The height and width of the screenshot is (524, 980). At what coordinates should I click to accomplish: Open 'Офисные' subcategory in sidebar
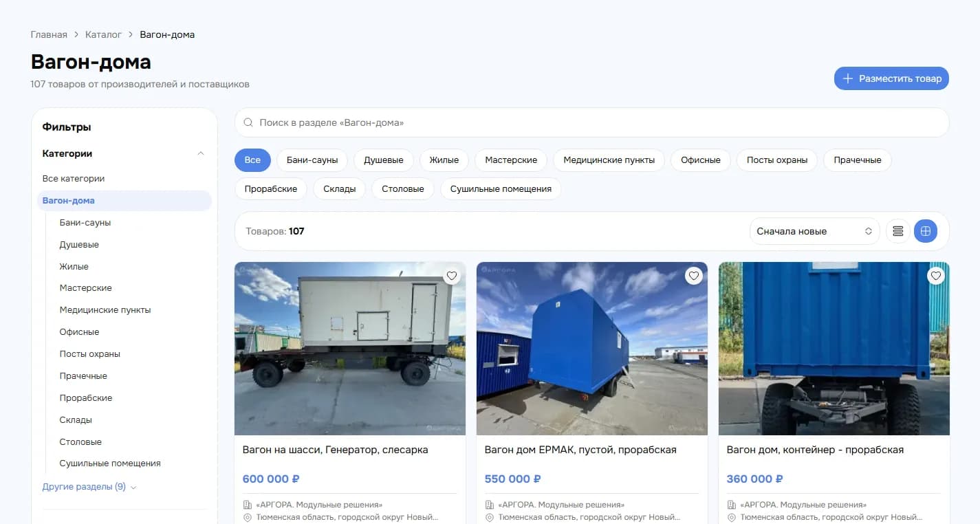point(80,332)
